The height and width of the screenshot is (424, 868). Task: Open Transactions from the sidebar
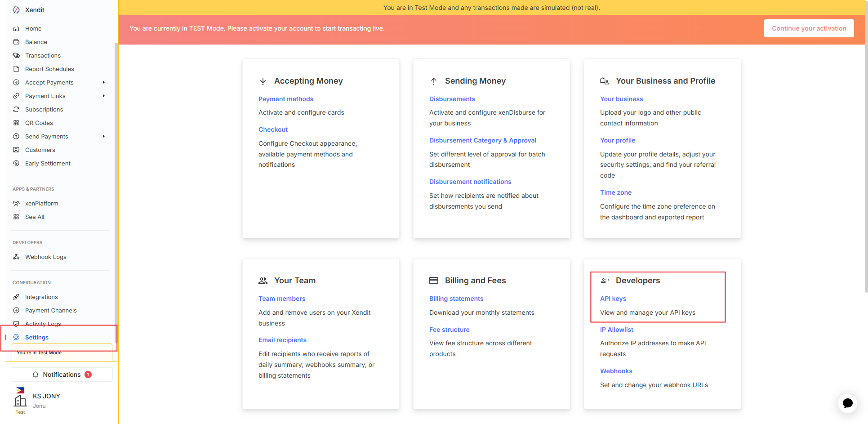tap(43, 55)
